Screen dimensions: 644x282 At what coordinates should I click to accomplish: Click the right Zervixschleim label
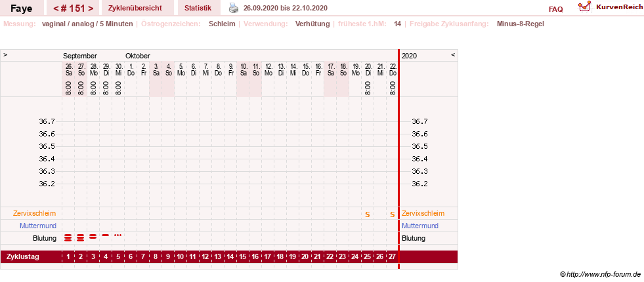click(x=423, y=213)
